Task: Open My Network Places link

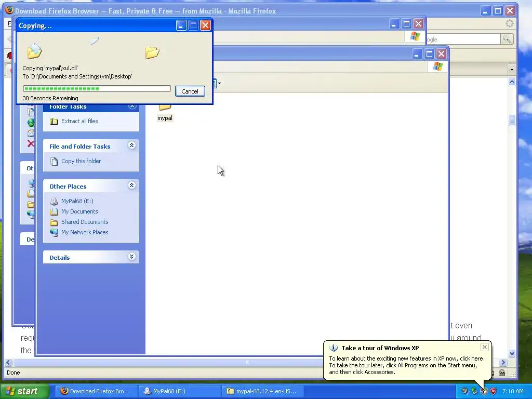Action: click(x=85, y=232)
